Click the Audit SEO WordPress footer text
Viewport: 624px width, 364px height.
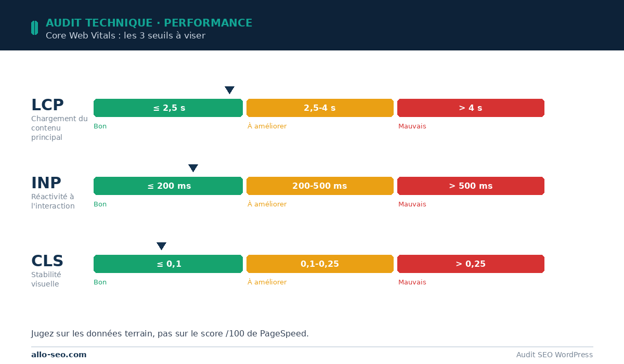point(554,355)
